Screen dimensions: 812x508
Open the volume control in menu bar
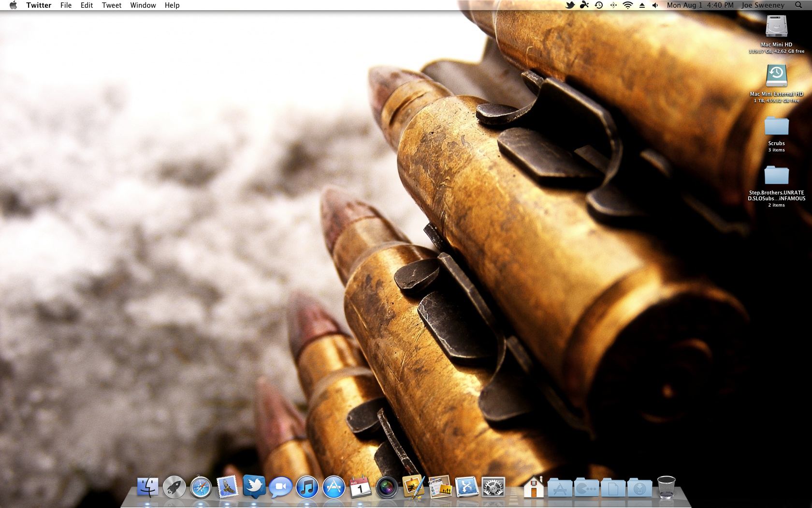[655, 5]
